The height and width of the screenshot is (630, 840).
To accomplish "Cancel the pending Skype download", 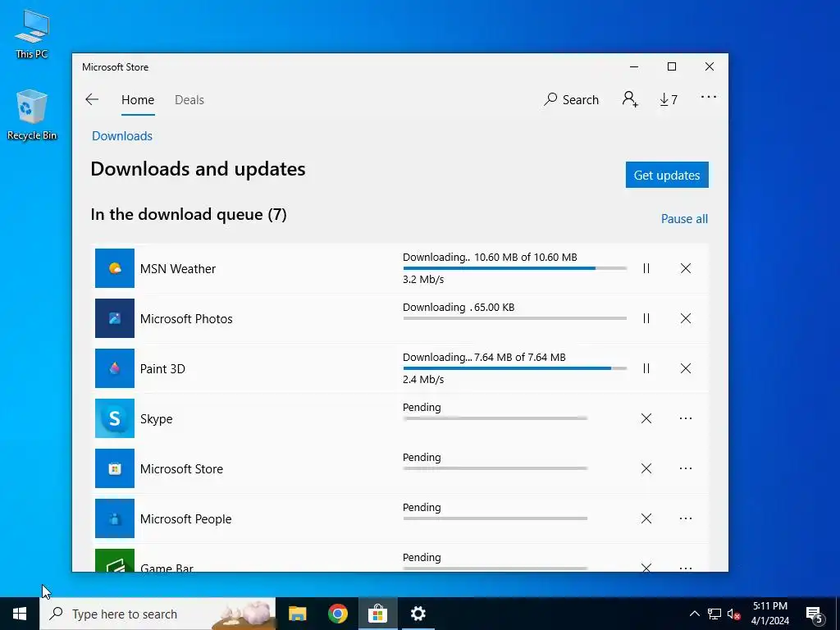I will 646,418.
